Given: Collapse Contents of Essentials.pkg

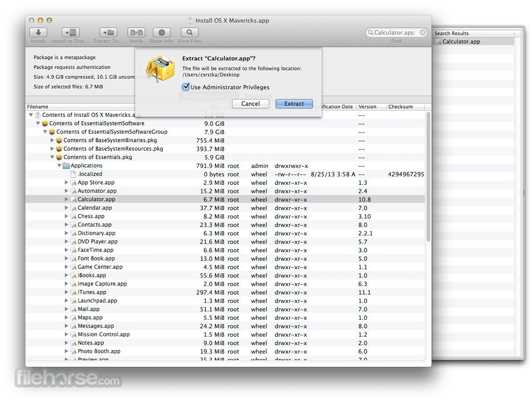Looking at the screenshot, I should click(52, 158).
